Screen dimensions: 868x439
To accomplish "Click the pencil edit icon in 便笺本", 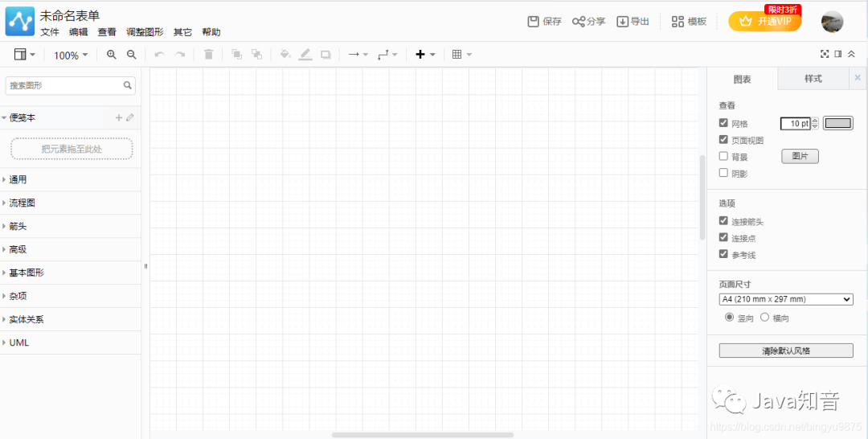I will point(130,117).
